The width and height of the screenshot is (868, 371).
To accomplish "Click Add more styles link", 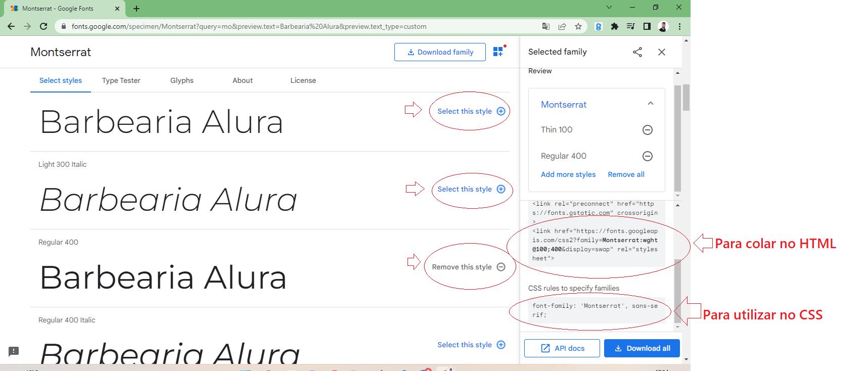I will [x=568, y=174].
